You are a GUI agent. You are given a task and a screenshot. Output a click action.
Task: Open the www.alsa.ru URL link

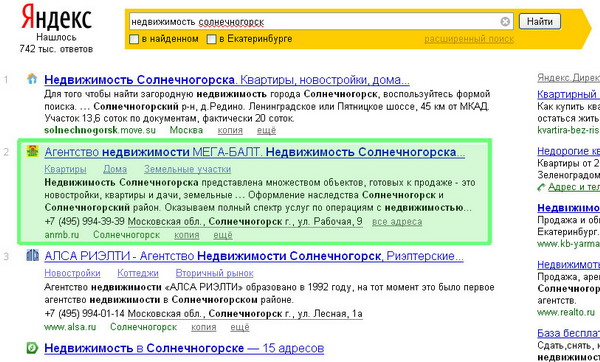pyautogui.click(x=70, y=327)
